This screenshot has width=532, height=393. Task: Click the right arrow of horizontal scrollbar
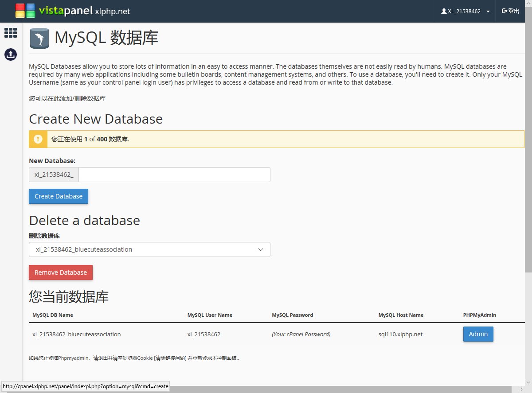point(521,389)
